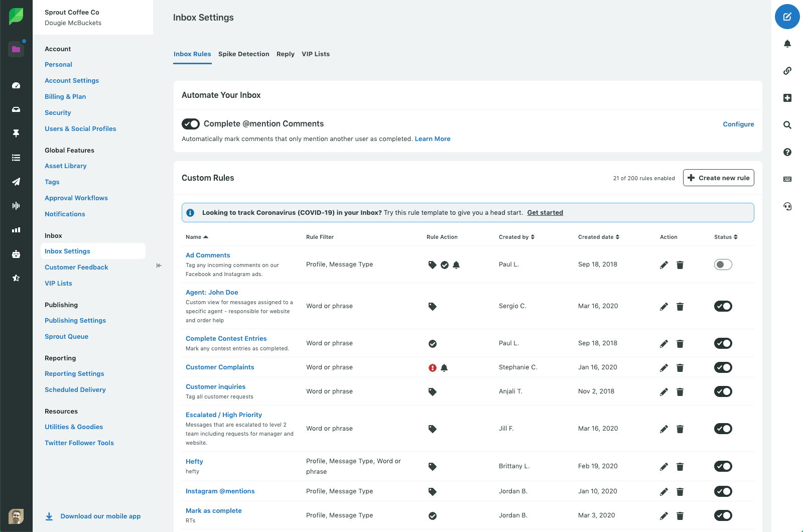Open the VIP Lists tab
The height and width of the screenshot is (532, 803).
click(315, 54)
